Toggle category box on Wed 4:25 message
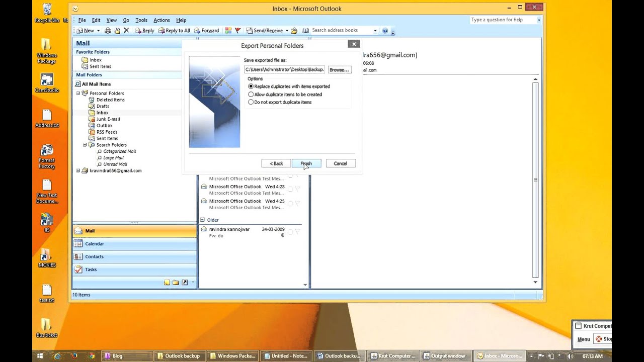 click(x=290, y=204)
